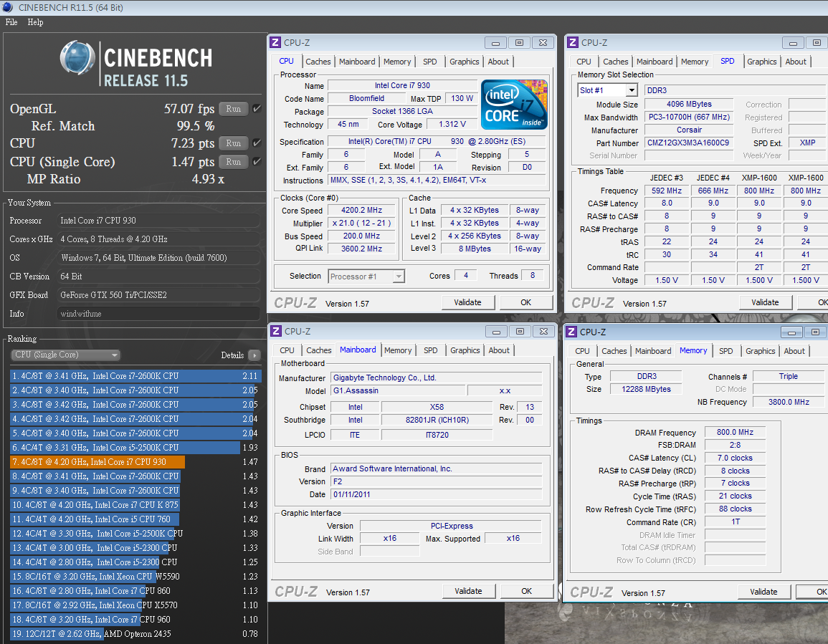Minimize the Mainboard CPU-Z window

tap(496, 332)
